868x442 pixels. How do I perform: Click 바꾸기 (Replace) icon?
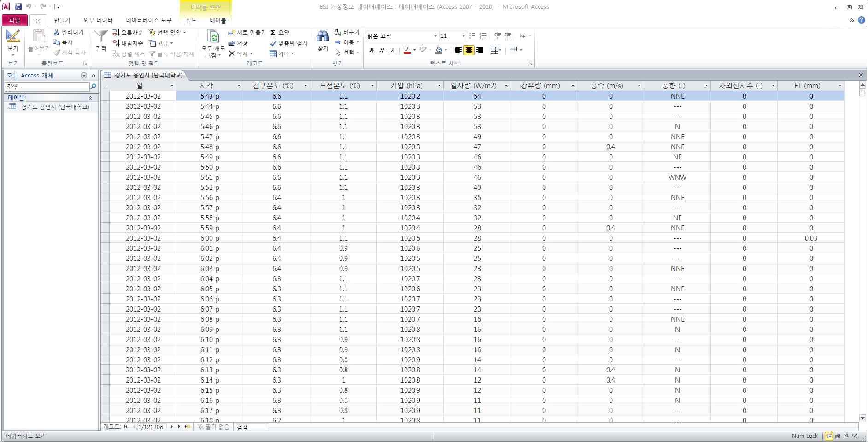(338, 32)
